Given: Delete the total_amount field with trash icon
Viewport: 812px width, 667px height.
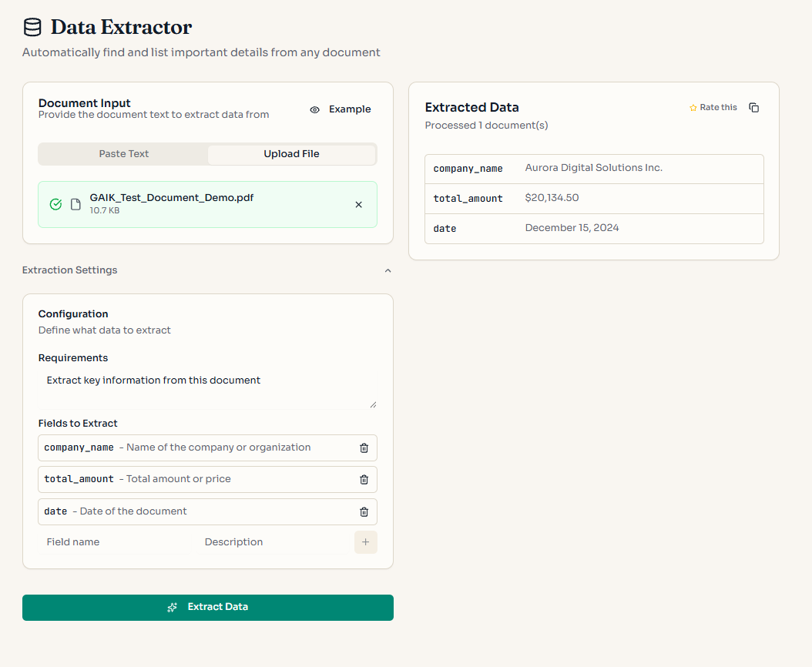Looking at the screenshot, I should tap(364, 479).
